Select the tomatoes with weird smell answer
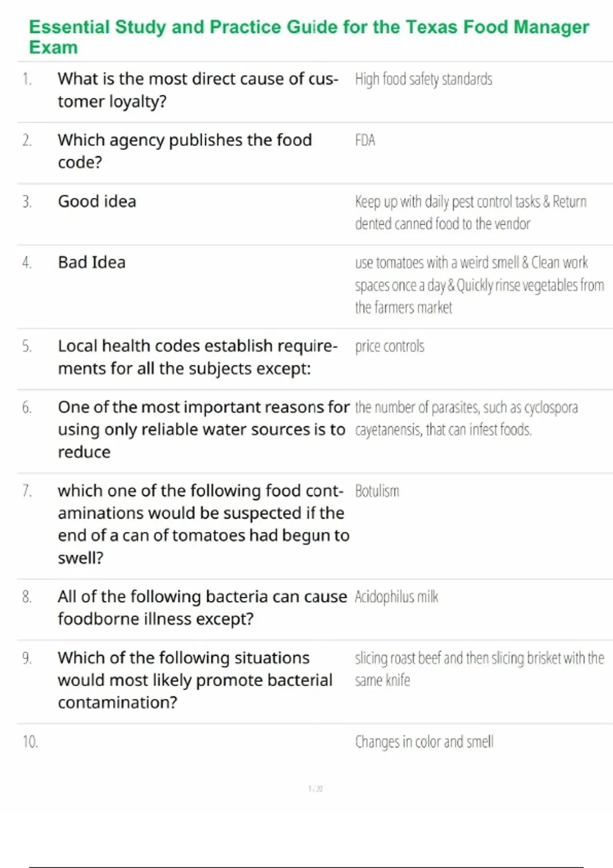Screen dimensions: 613x868 (x=479, y=285)
